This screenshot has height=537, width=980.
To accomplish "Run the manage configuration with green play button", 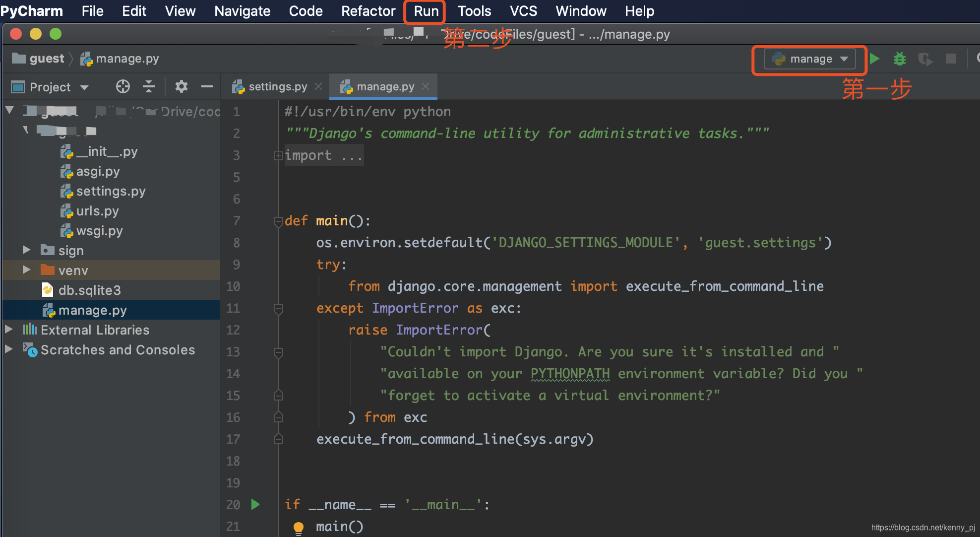I will tap(874, 59).
